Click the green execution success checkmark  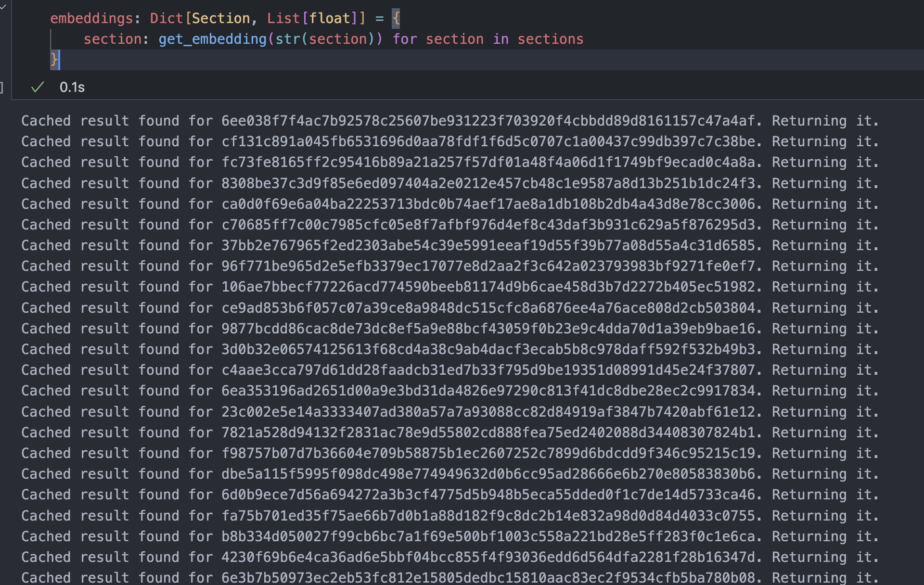[x=38, y=87]
